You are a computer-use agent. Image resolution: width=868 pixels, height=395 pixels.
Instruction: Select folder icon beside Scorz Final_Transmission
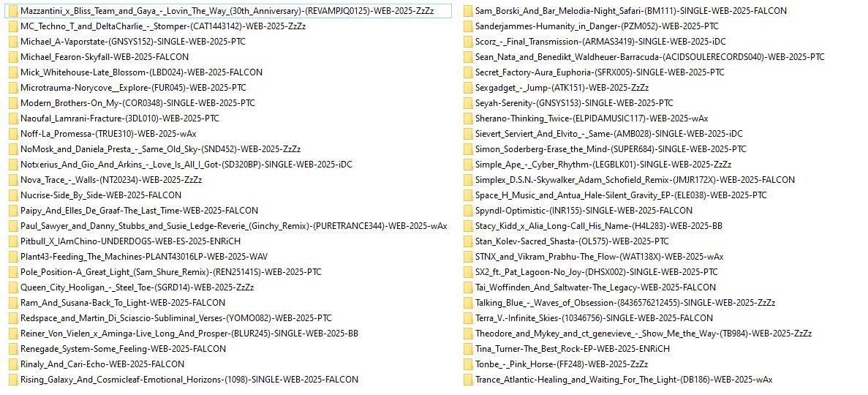[468, 42]
